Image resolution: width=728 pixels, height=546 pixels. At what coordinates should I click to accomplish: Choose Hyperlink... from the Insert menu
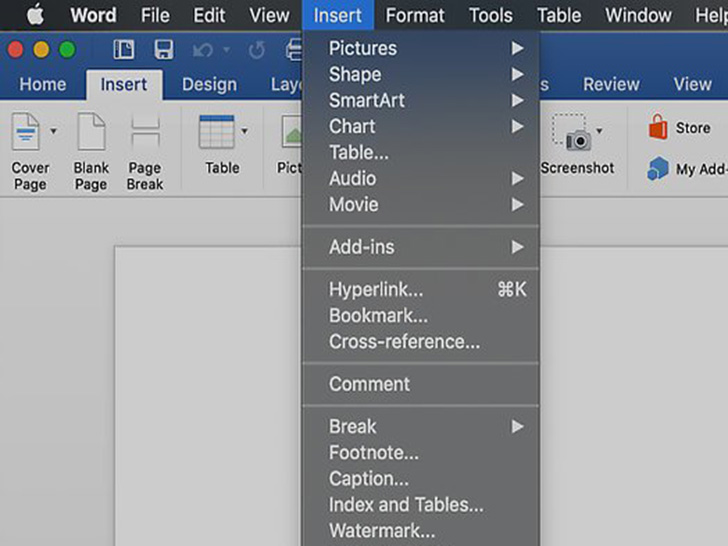(376, 290)
